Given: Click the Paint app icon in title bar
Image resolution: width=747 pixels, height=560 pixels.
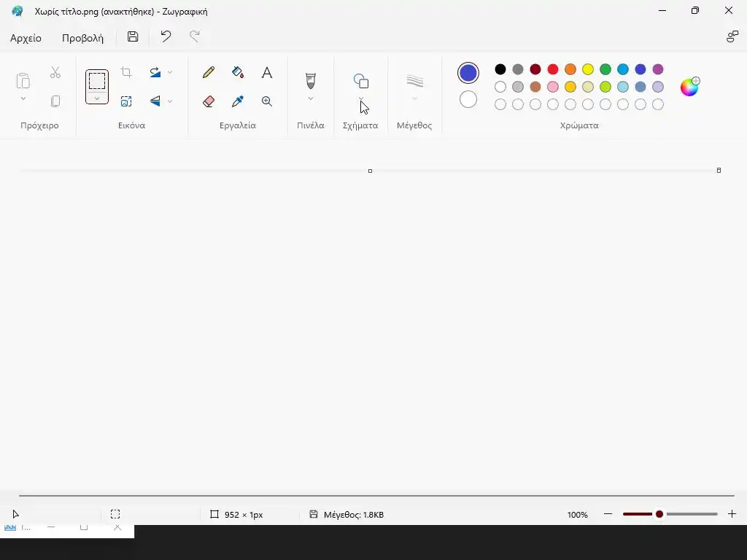Looking at the screenshot, I should click(x=18, y=11).
